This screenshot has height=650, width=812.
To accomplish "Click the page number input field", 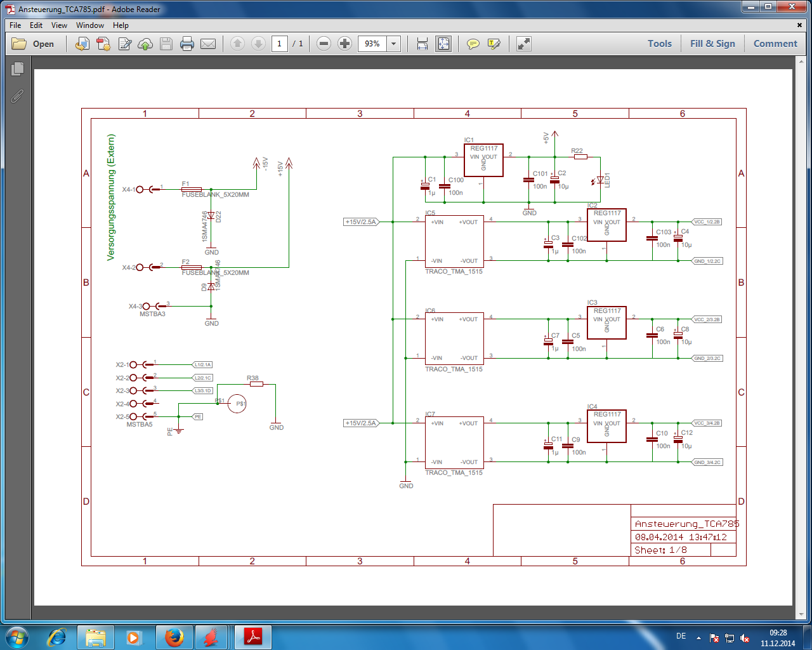I will click(x=279, y=44).
